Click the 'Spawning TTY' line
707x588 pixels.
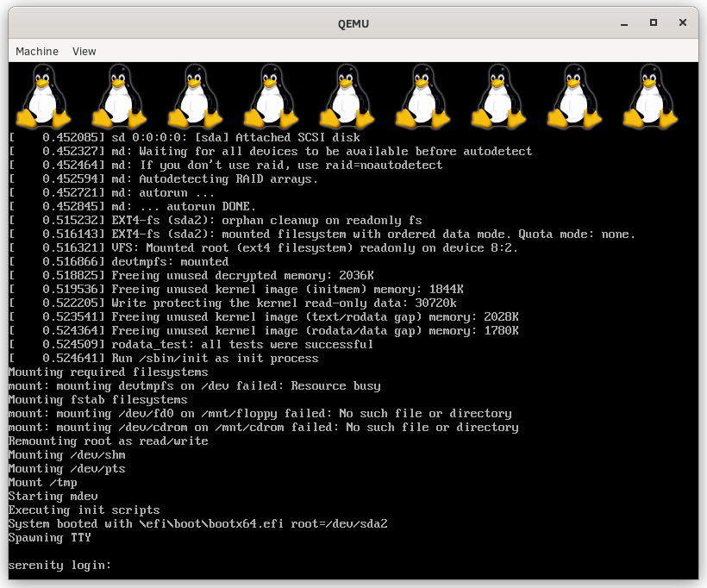pyautogui.click(x=50, y=538)
